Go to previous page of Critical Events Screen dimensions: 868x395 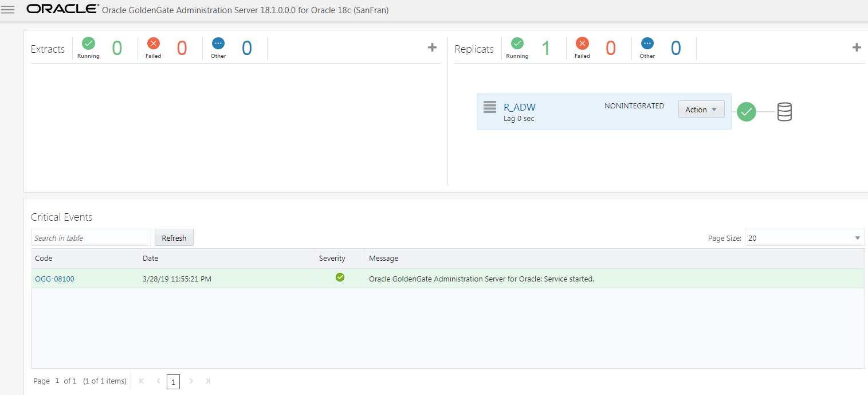(x=159, y=381)
